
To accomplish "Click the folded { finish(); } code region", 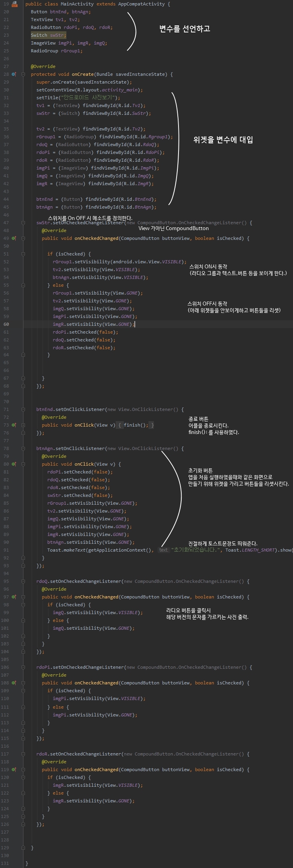I will (x=136, y=425).
